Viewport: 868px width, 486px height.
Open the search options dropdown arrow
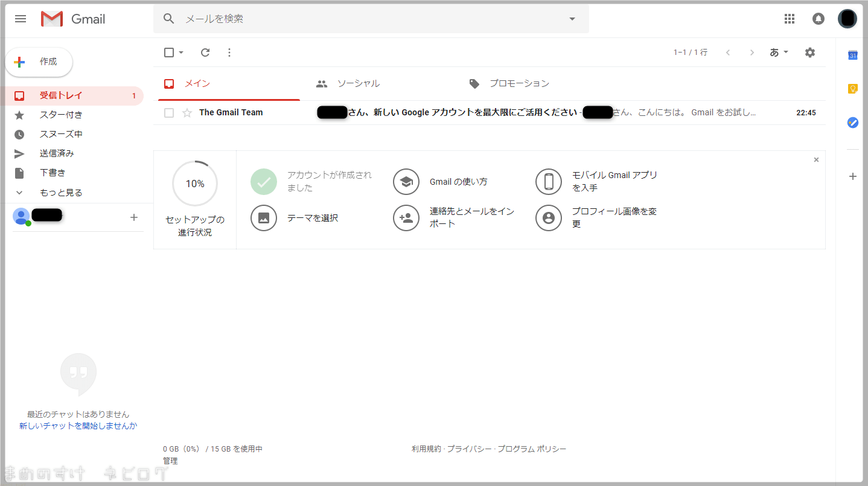point(572,19)
